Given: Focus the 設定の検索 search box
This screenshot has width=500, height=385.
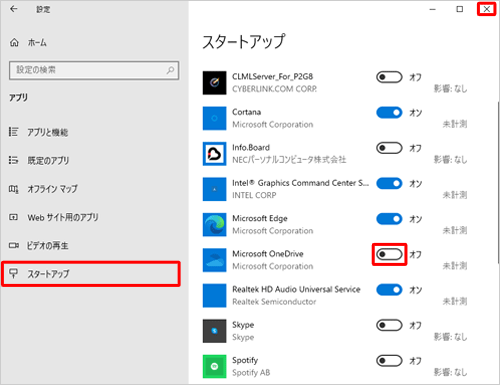Looking at the screenshot, I should 94,70.
